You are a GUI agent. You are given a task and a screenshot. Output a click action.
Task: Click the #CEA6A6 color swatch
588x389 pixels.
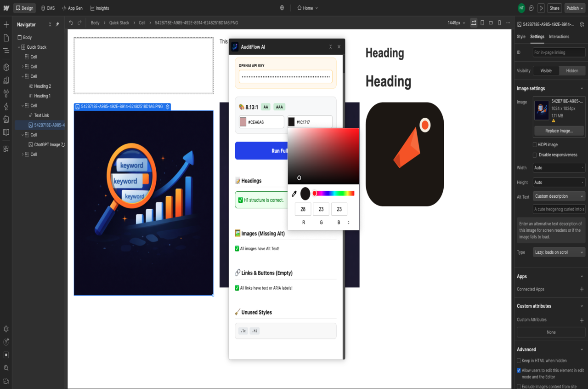243,122
